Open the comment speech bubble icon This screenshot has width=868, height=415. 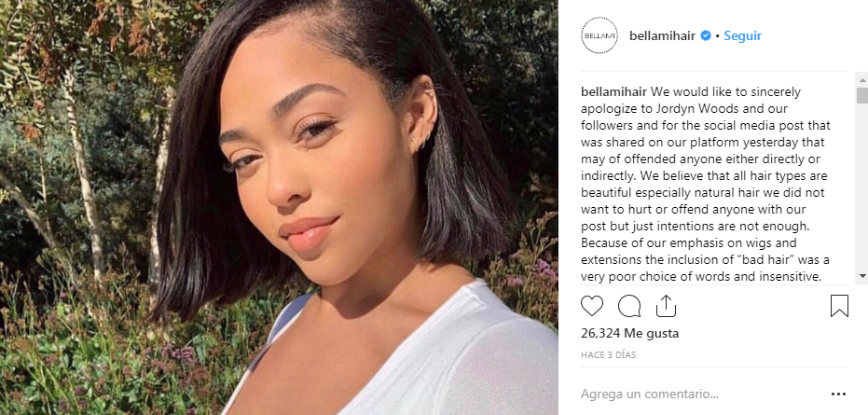629,306
